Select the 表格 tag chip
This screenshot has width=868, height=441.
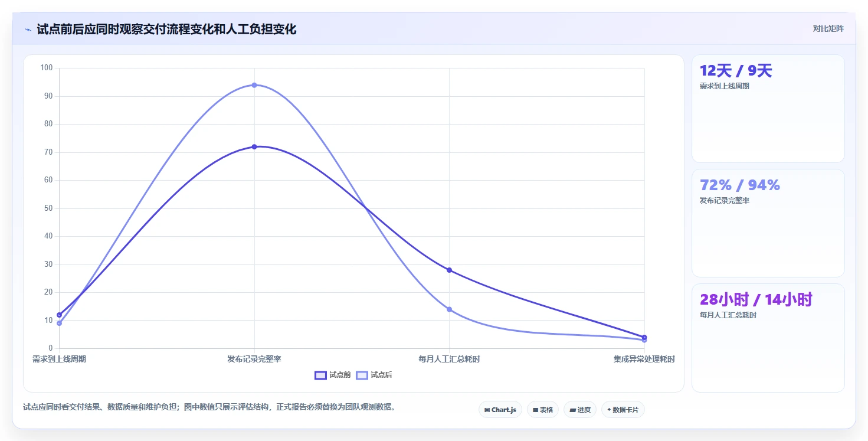point(542,410)
